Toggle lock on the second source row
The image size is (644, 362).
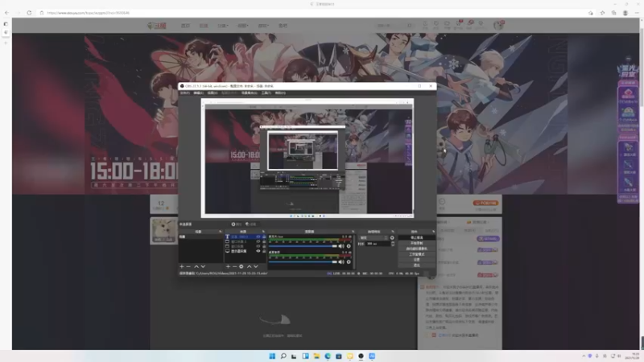point(264,241)
